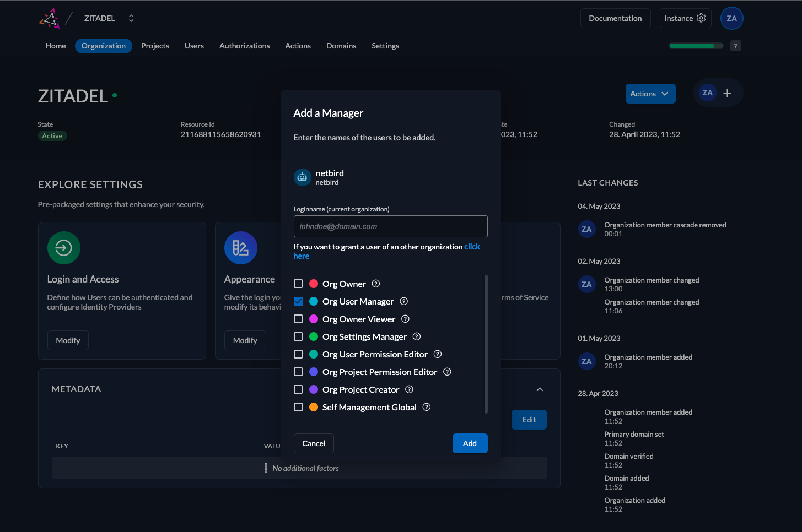This screenshot has height=532, width=802.
Task: Open help for Self Management Global role
Action: click(426, 407)
